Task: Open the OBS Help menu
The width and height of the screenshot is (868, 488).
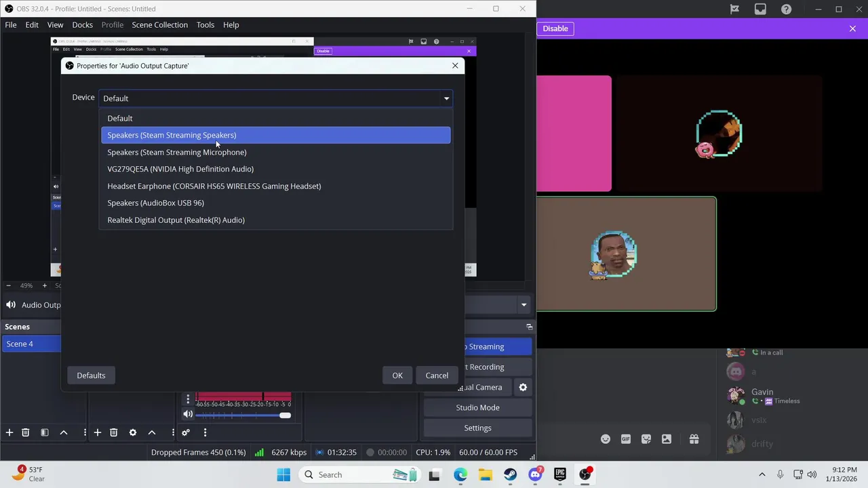Action: pos(231,24)
